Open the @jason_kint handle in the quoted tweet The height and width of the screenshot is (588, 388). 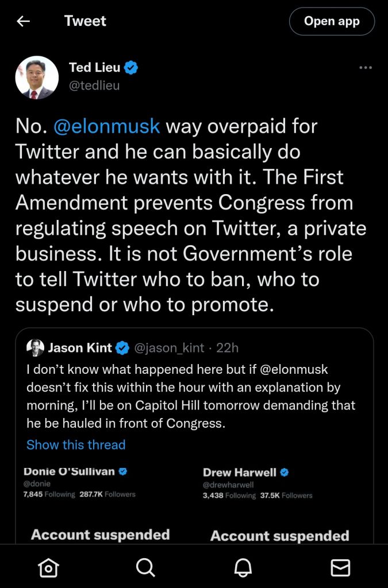[x=168, y=347]
